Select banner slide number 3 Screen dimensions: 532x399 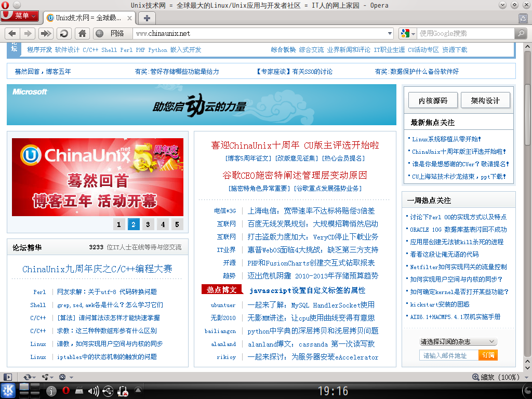tap(148, 224)
